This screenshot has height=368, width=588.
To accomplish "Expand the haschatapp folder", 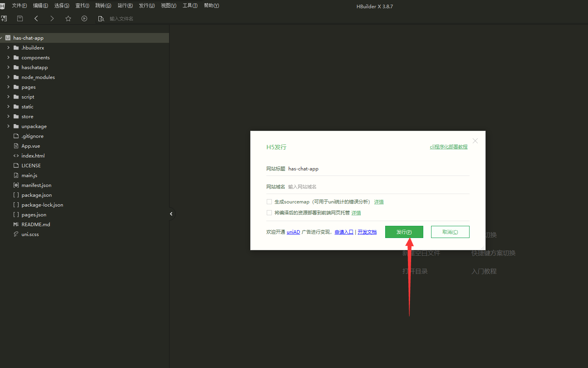I will tap(8, 68).
